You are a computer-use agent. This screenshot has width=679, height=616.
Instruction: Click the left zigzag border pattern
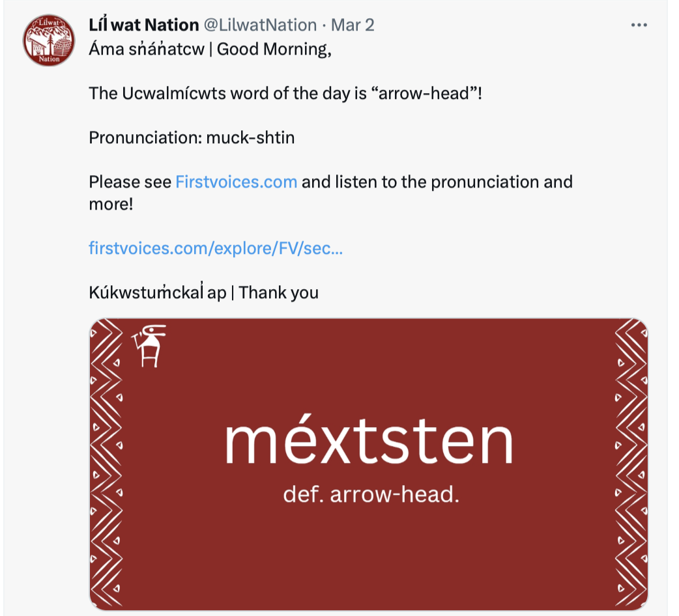click(106, 462)
